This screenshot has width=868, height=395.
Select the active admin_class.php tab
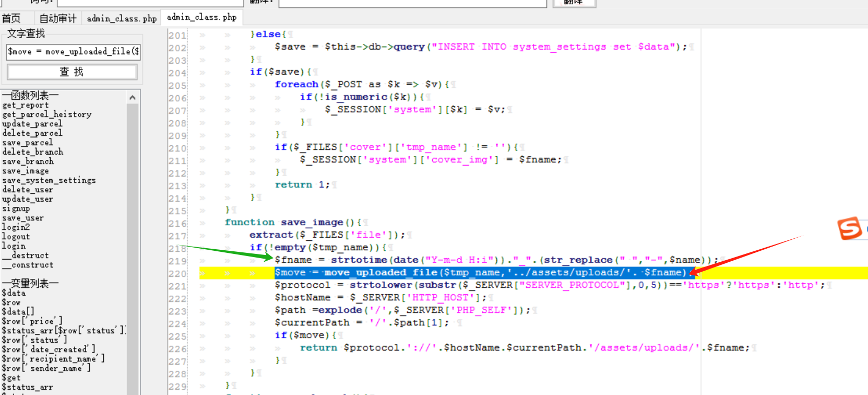tap(201, 17)
